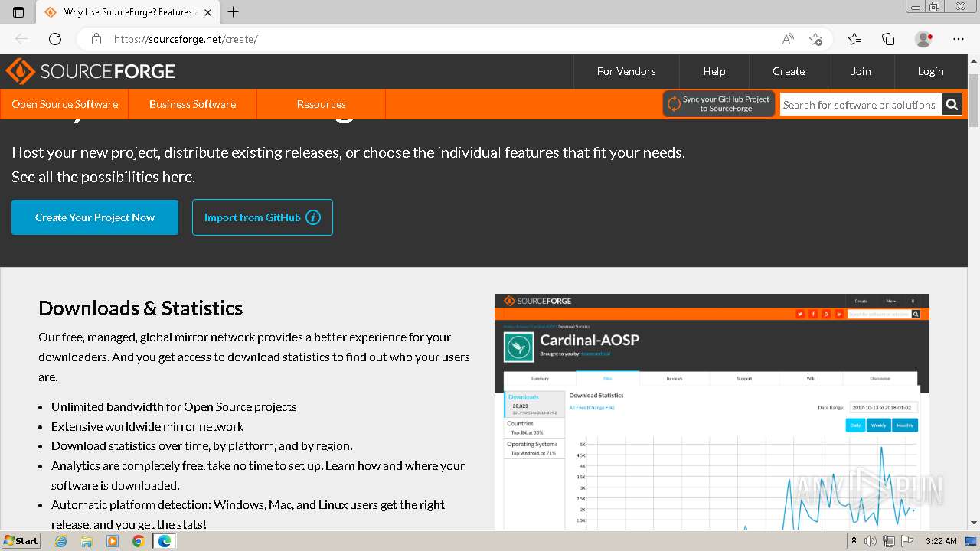Click the search for software input

point(861,105)
